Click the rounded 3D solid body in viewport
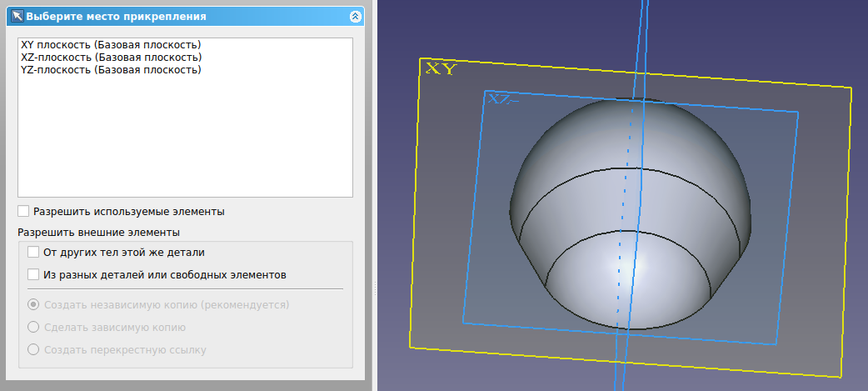Screen dimensions: 868x391 pos(630,213)
